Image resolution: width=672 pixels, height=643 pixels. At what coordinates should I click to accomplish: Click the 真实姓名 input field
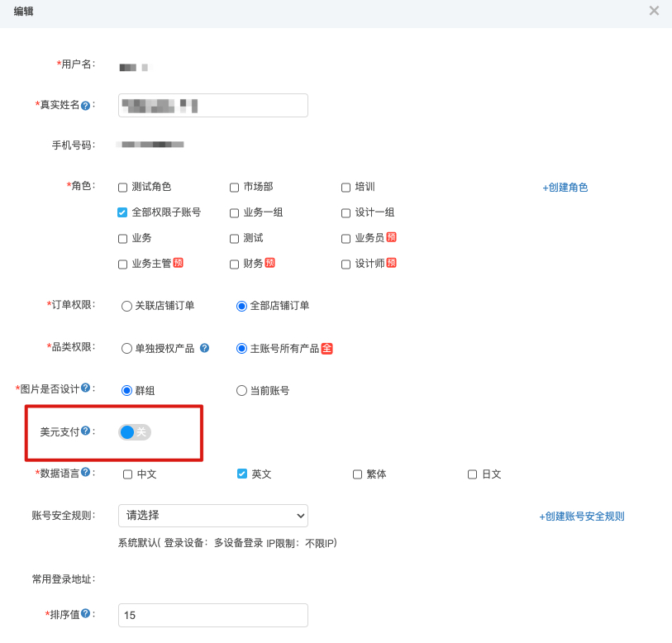click(213, 106)
